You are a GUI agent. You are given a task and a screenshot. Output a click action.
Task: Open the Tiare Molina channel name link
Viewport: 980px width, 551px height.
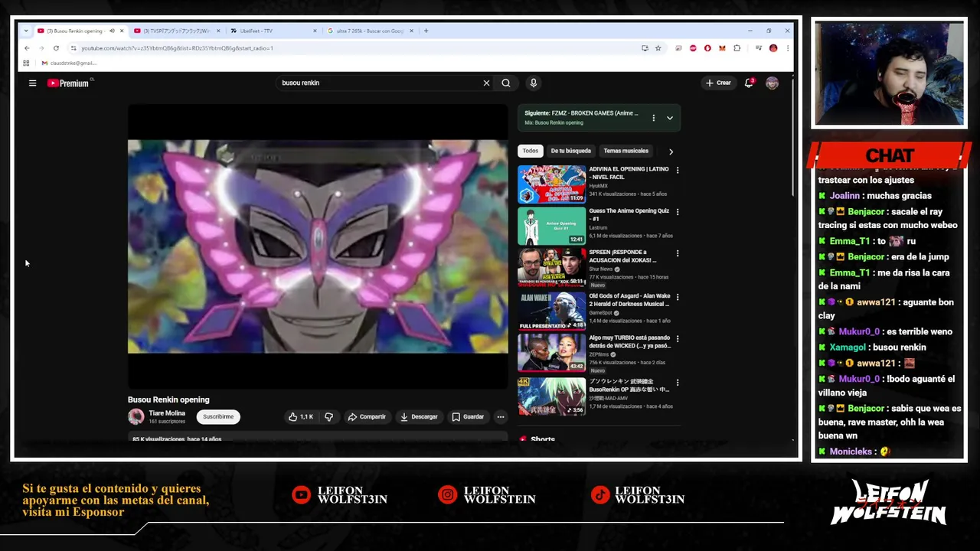[167, 413]
